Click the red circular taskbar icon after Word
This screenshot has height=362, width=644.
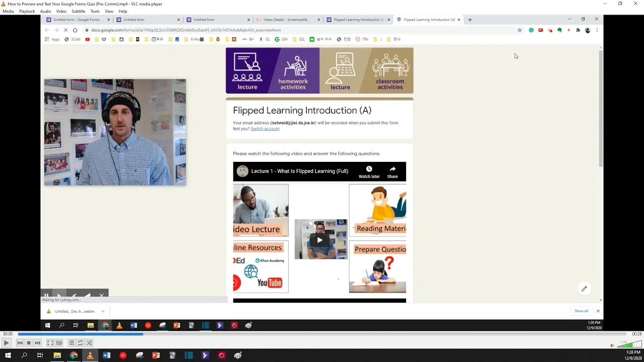tap(123, 355)
